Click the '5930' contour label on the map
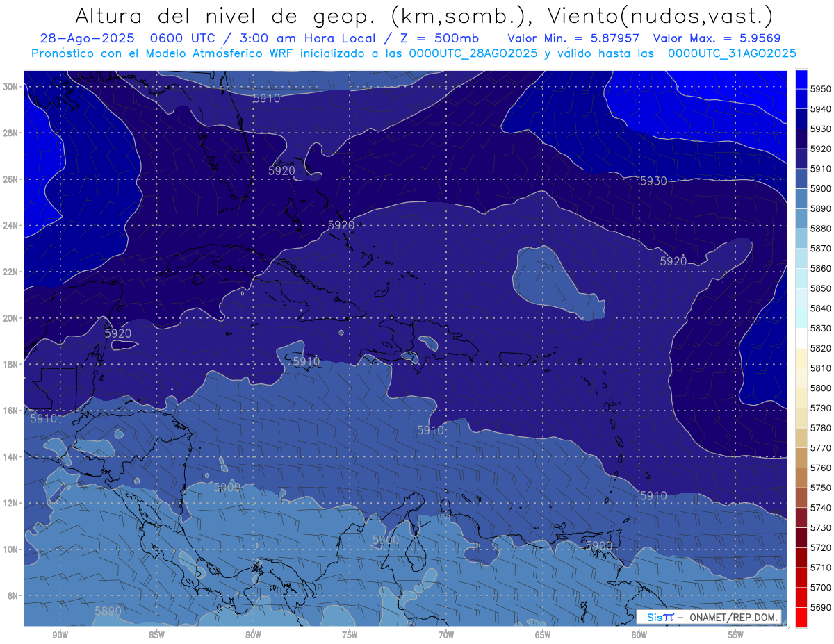This screenshot has height=644, width=834. (653, 181)
